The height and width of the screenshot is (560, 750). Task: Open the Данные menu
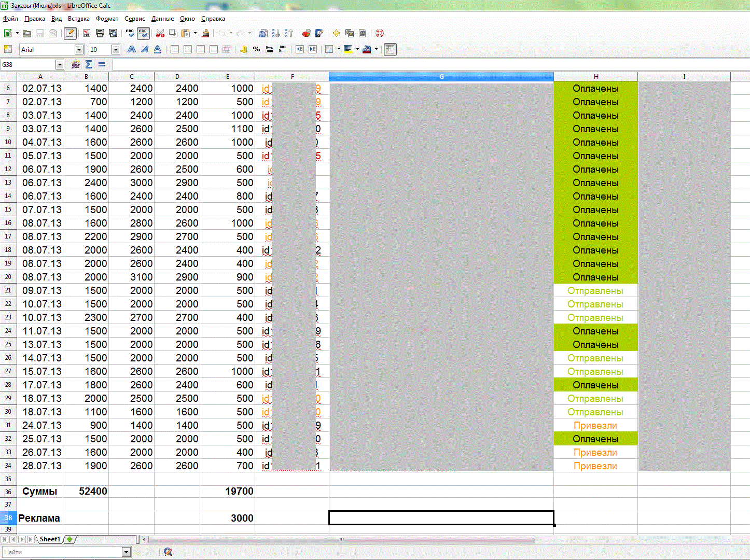coord(162,19)
